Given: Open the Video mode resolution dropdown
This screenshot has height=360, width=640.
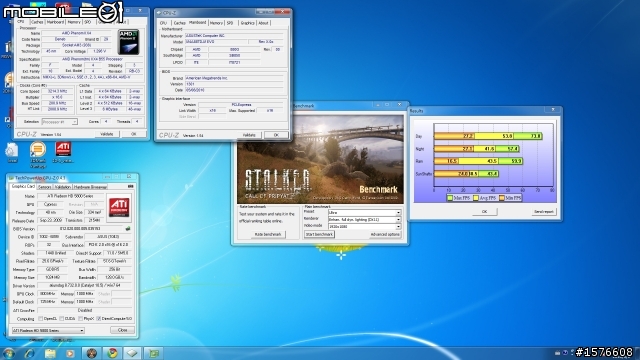Looking at the screenshot, I should coord(364,227).
